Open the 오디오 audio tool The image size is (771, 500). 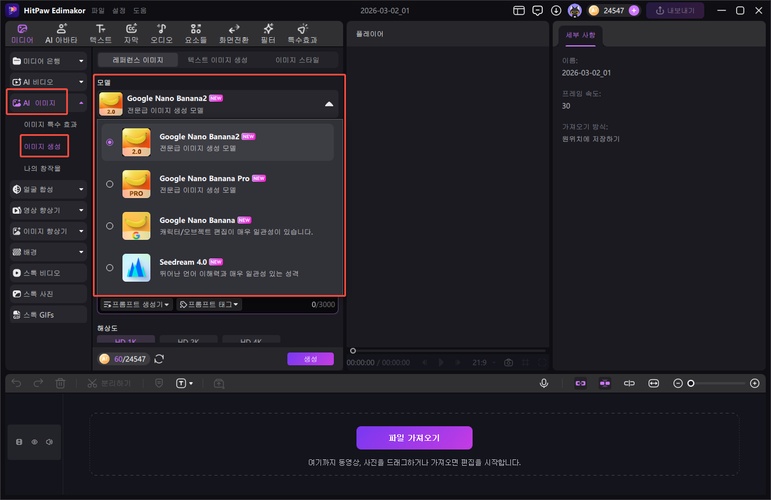pos(161,34)
